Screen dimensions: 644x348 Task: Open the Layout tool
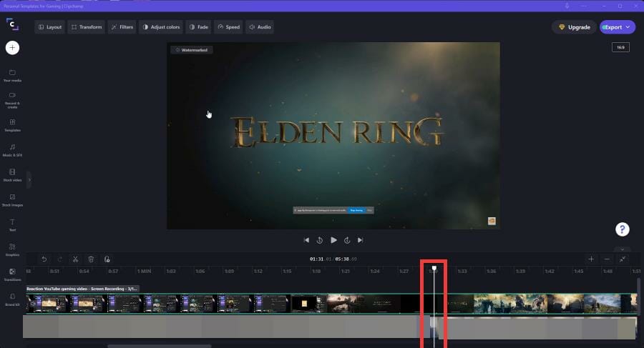click(x=49, y=27)
